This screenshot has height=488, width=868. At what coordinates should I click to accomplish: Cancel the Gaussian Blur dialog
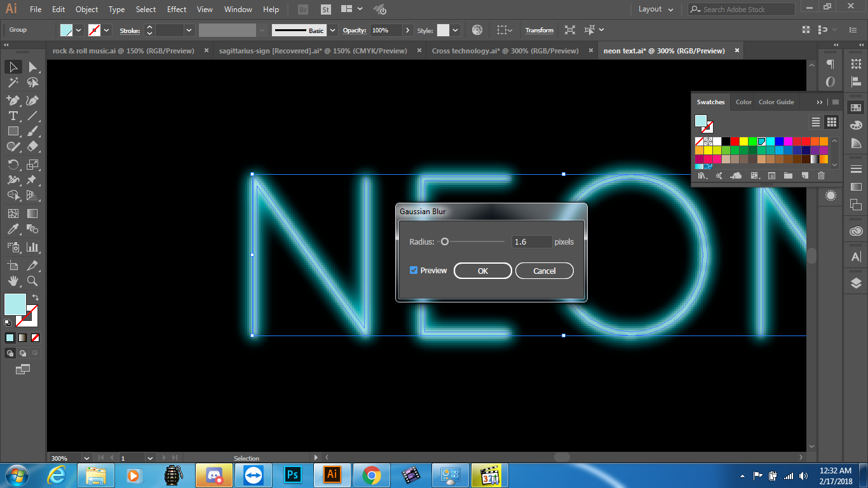tap(544, 271)
